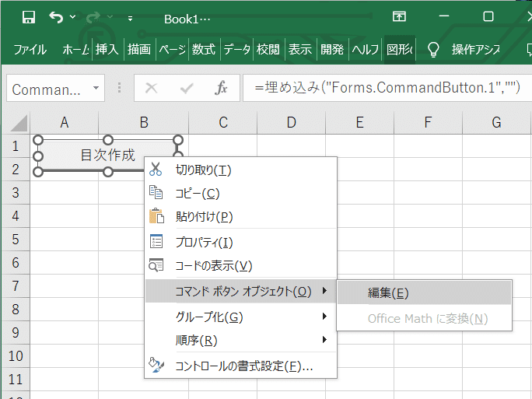Viewport: 532px width, 399px height.
Task: Click the formula bar with 埋め込み formula
Action: (x=387, y=88)
